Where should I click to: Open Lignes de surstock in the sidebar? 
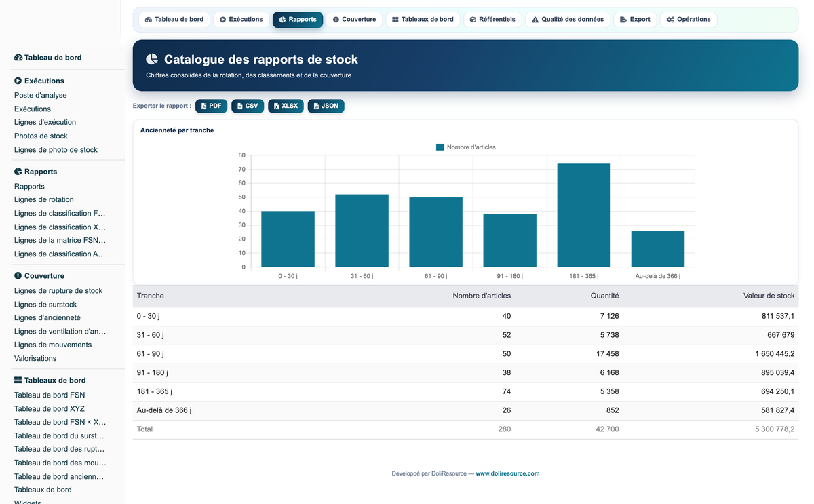pyautogui.click(x=45, y=305)
